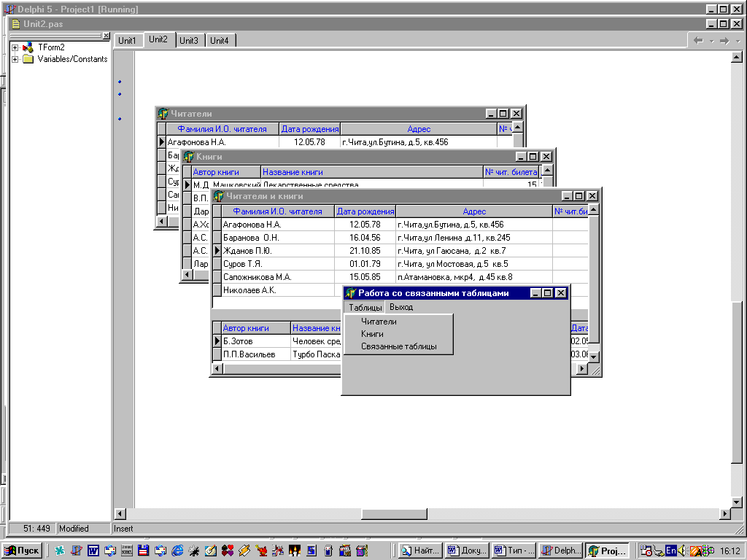The height and width of the screenshot is (560, 747).
Task: Click the Работа со связанными таблицами title icon
Action: tap(351, 293)
